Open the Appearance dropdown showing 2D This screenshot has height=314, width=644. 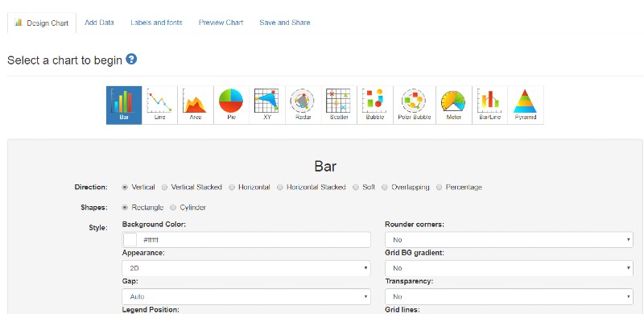click(246, 268)
